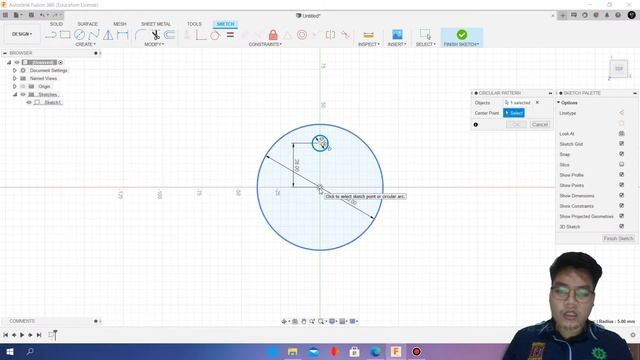Switch to the SURFACE tab
Viewport: 640px width, 360px height.
click(x=87, y=24)
